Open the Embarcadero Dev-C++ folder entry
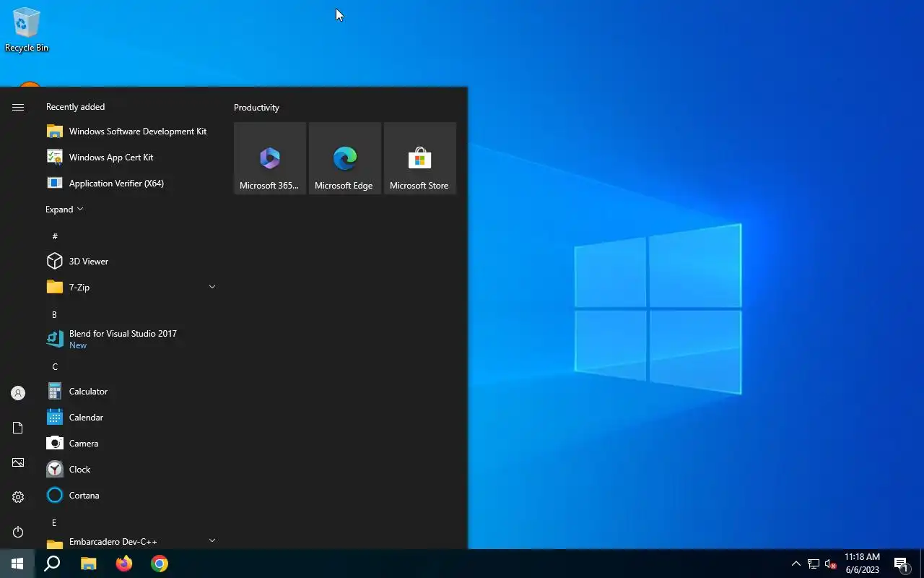The width and height of the screenshot is (924, 578). [131, 542]
